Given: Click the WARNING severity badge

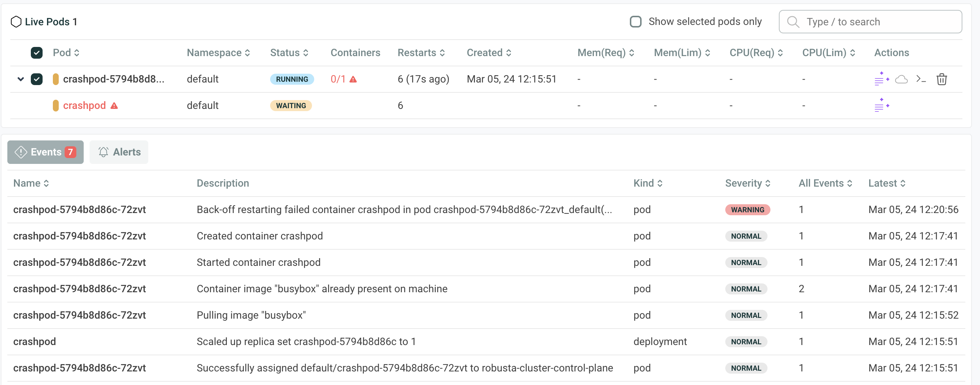Looking at the screenshot, I should 748,209.
